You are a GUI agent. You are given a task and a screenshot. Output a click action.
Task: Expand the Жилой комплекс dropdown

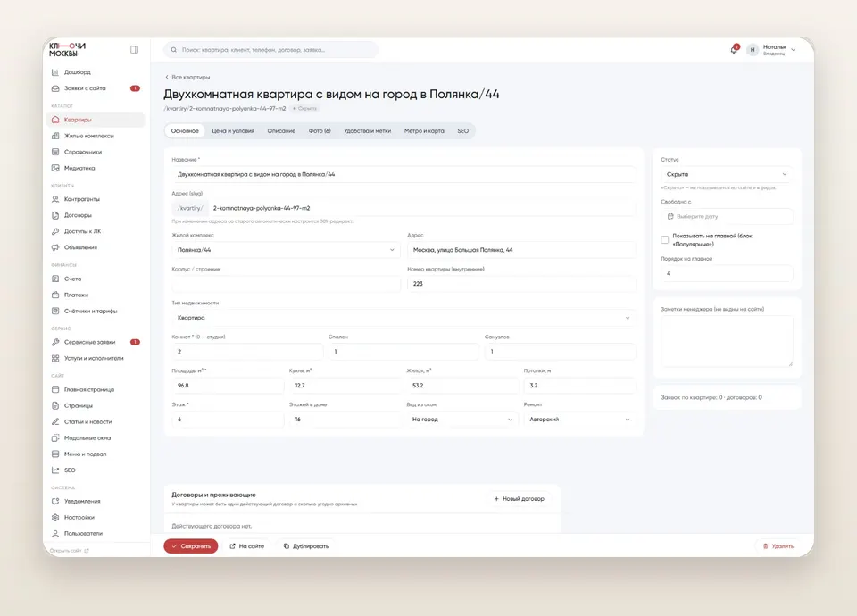point(286,250)
